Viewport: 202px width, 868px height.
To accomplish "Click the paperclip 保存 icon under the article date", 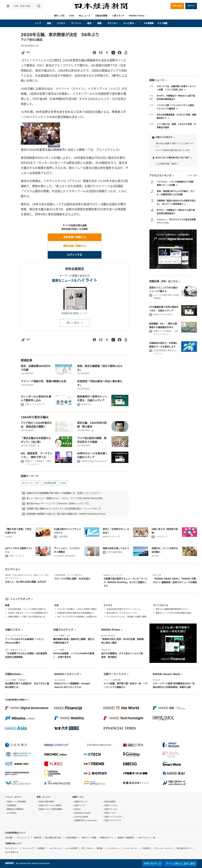I will click(23, 53).
